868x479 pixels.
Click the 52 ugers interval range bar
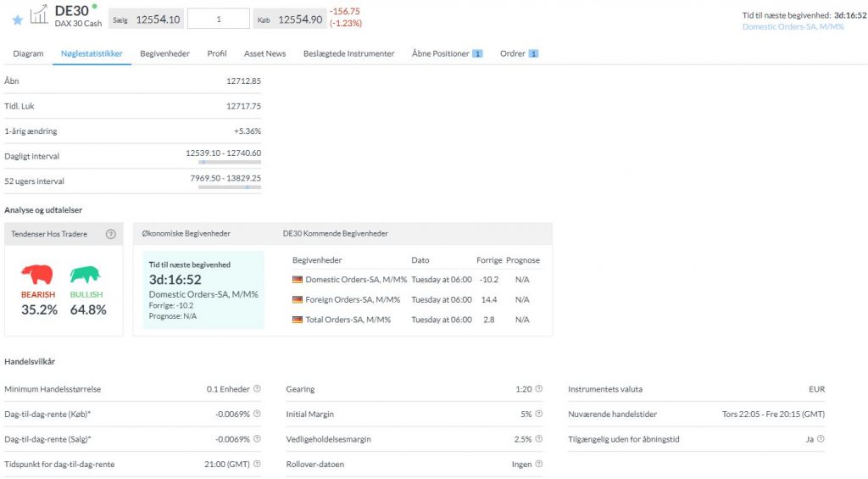(x=230, y=187)
